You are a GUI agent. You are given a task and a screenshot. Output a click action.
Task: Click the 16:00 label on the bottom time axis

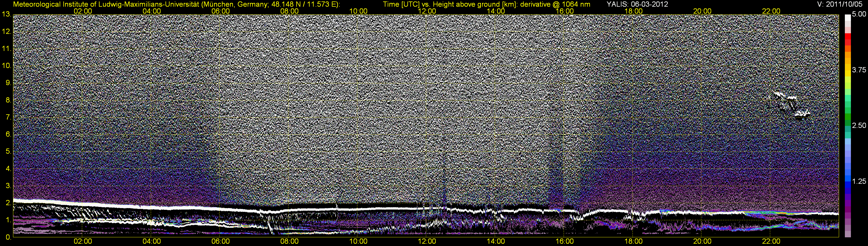pyautogui.click(x=565, y=242)
